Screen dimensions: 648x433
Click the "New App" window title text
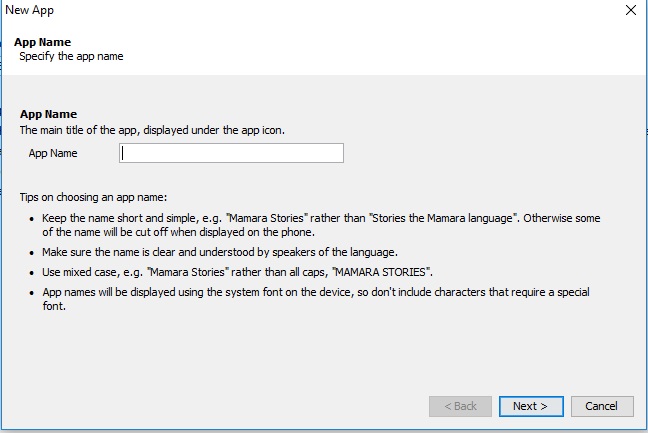(30, 11)
